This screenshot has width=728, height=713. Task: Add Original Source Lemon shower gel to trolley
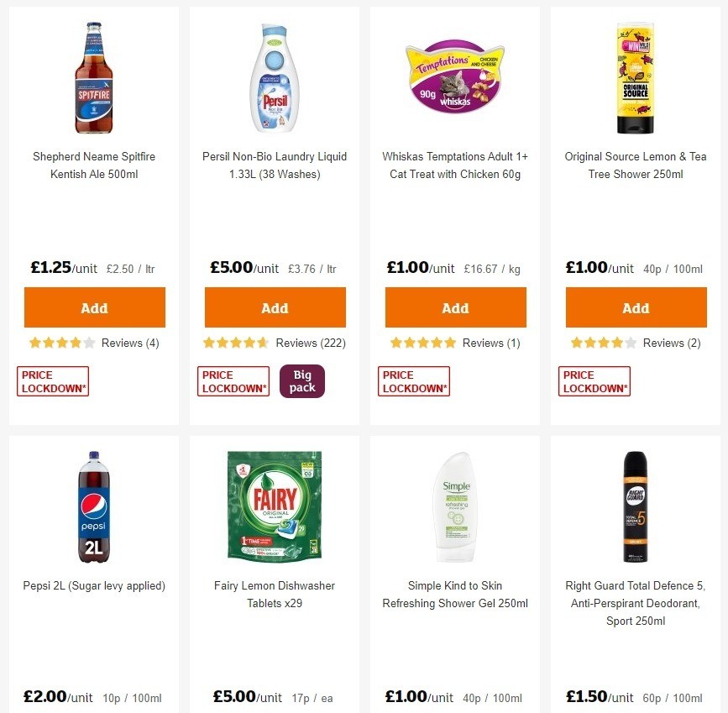636,307
